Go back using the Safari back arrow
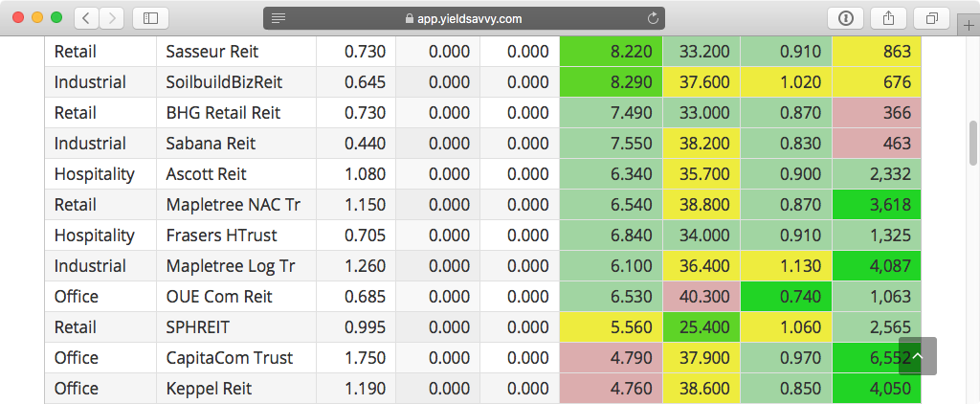Screen dimensions: 980x404 point(87,18)
